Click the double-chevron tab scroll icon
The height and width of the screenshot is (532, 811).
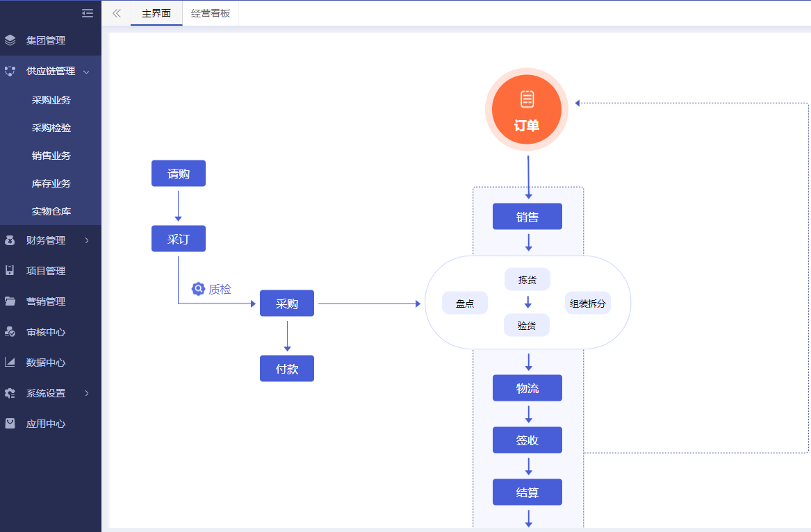116,13
